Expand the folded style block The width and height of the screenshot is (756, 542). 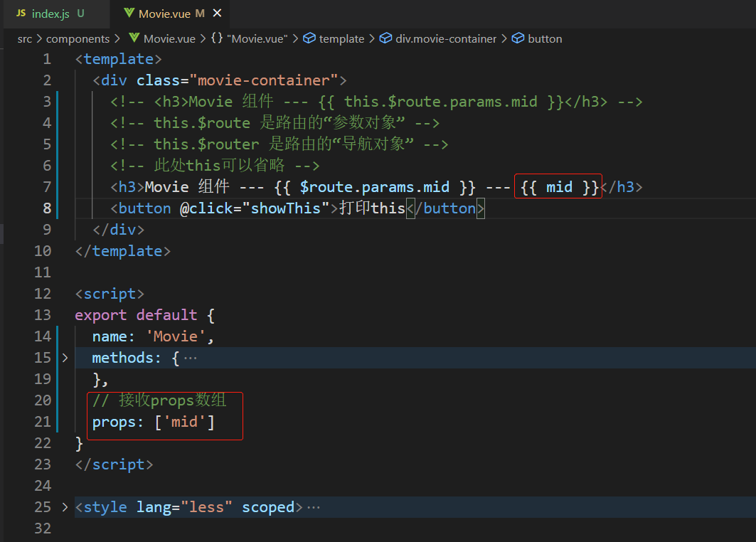(x=65, y=507)
